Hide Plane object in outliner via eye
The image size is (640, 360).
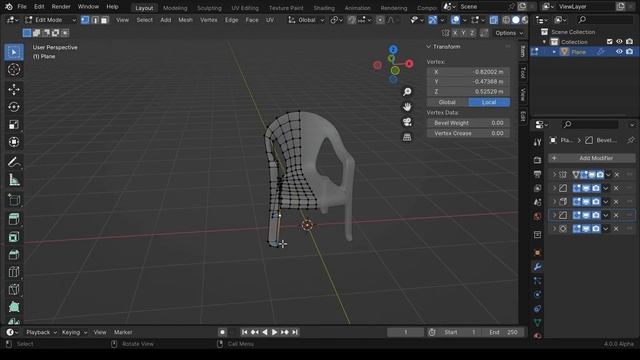619,52
